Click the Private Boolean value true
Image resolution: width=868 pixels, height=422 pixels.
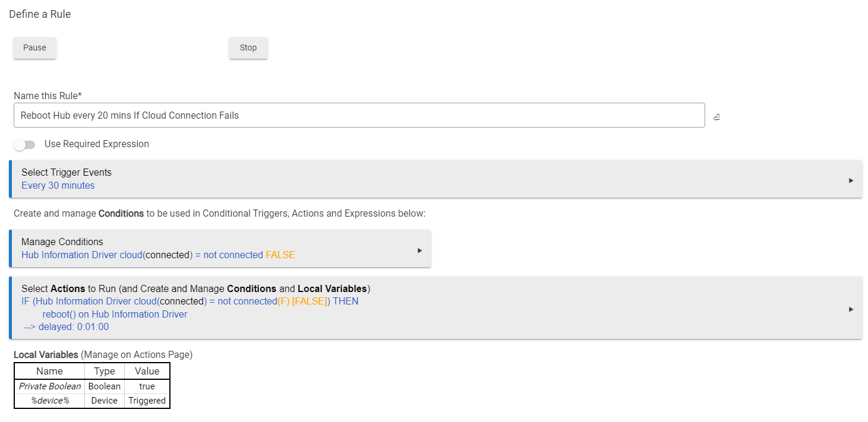(x=147, y=386)
